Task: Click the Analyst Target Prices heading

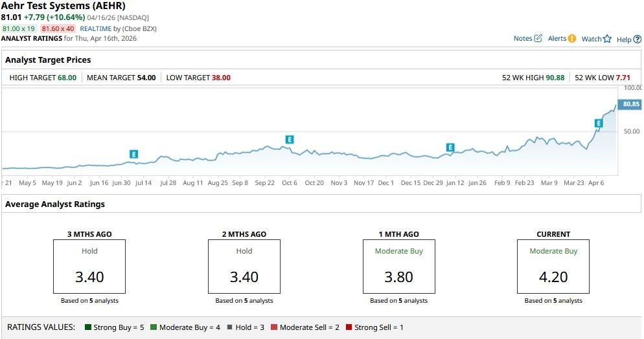Action: (48, 60)
